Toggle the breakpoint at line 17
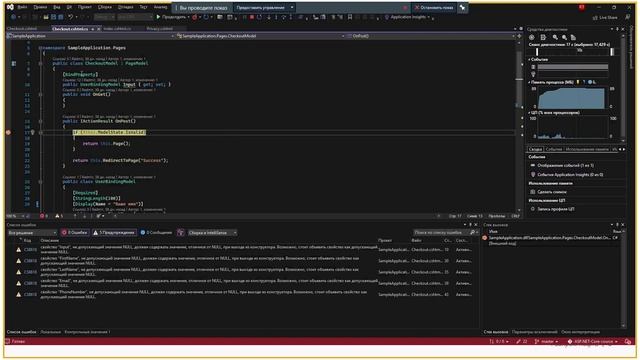Screen dimensions: 640x360 click(8, 132)
